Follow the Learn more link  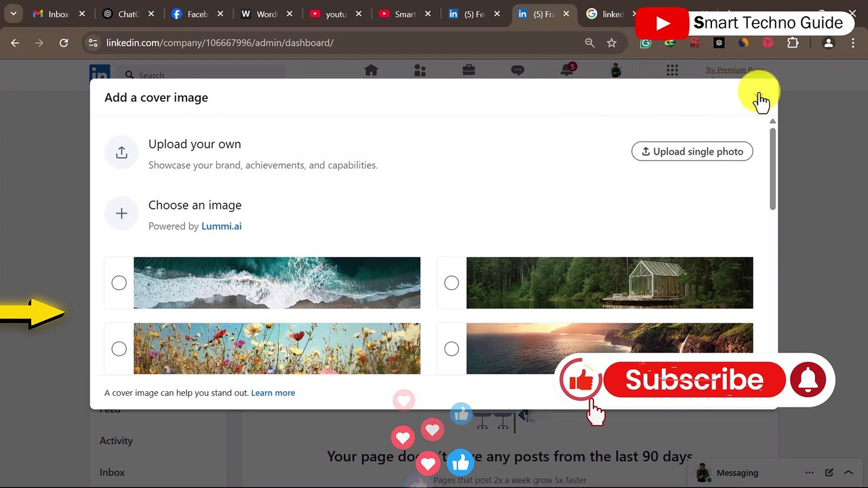[273, 393]
